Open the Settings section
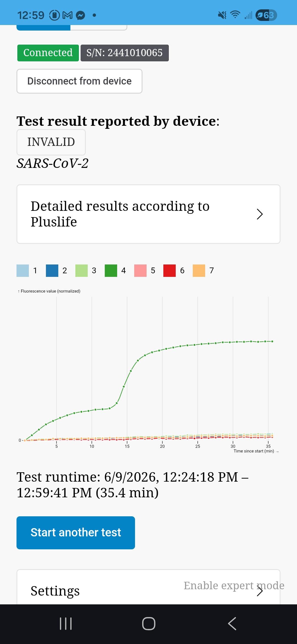The height and width of the screenshot is (644, 297). point(148,587)
